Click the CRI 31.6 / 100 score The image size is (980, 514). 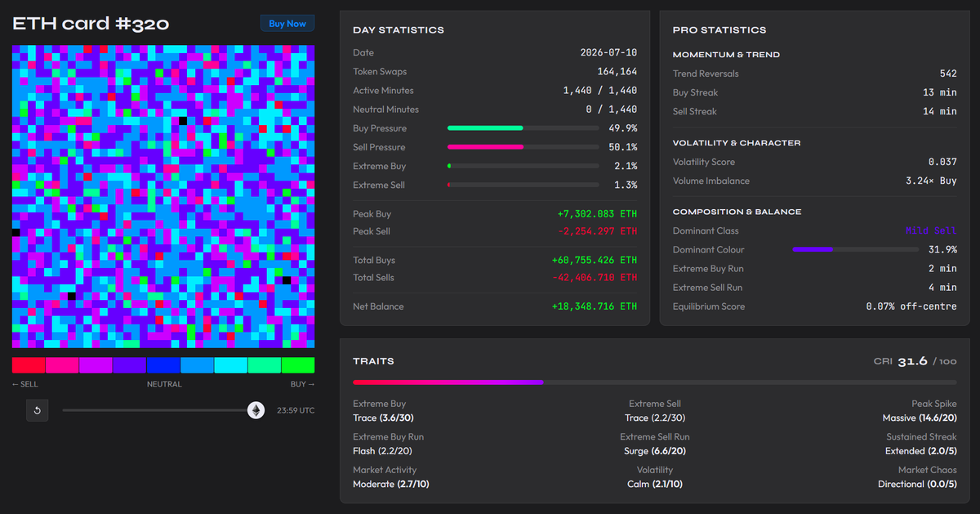point(915,360)
